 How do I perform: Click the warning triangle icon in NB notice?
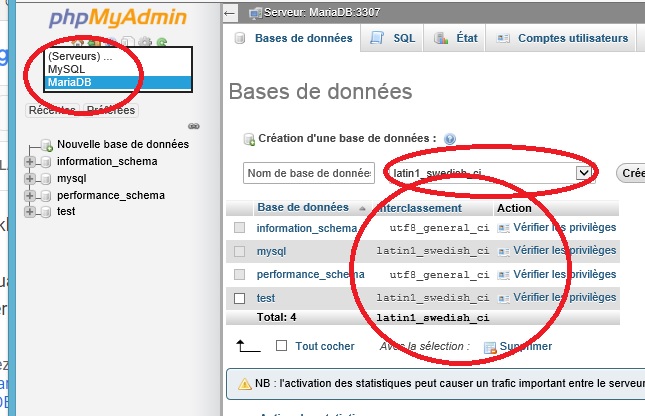[245, 384]
